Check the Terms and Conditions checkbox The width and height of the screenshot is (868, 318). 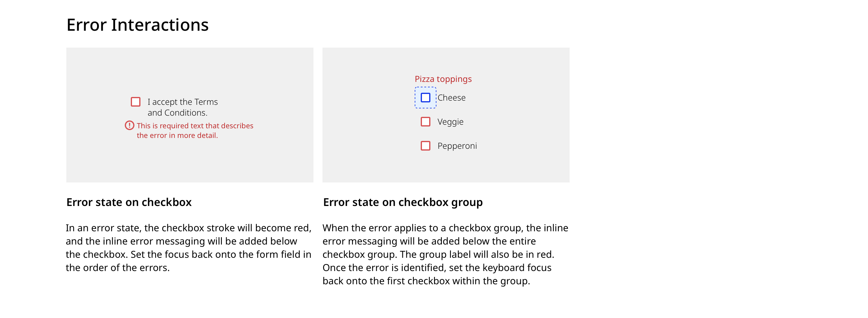coord(135,101)
